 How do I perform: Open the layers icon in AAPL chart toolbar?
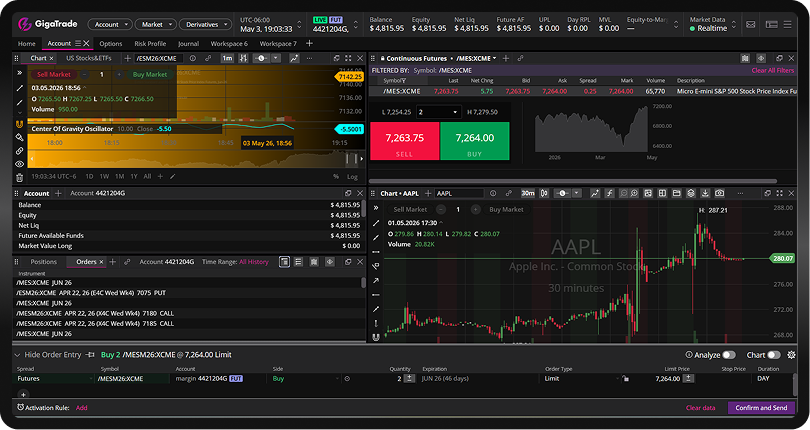coord(691,193)
